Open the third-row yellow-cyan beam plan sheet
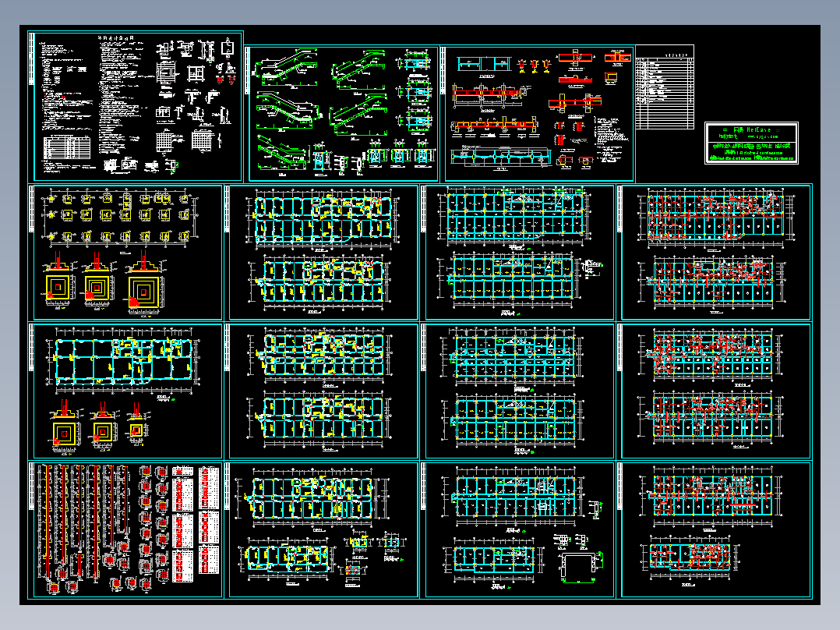This screenshot has width=840, height=630. coord(321,391)
